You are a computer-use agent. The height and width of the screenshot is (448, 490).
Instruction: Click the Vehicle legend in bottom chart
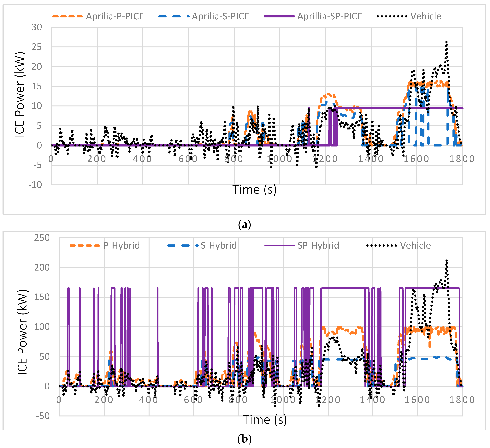tap(415, 246)
